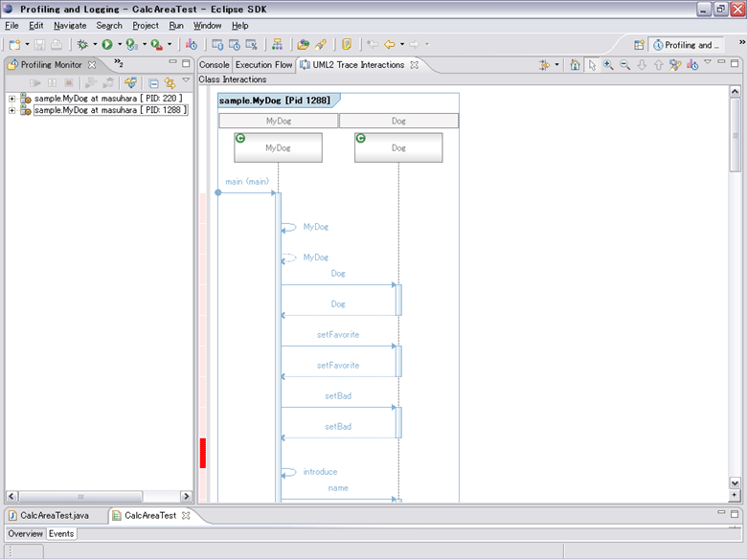Open the Events tab at bottom
Screen dimensions: 747x560
click(61, 534)
